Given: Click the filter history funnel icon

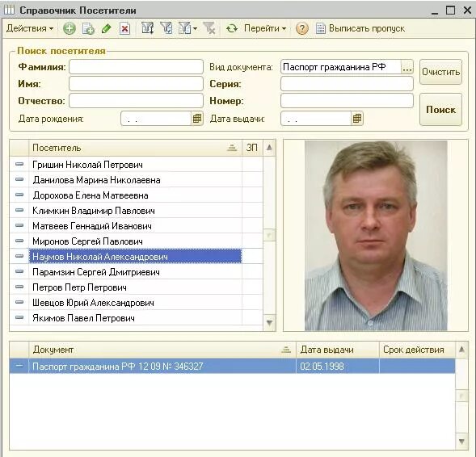Looking at the screenshot, I should tap(184, 28).
